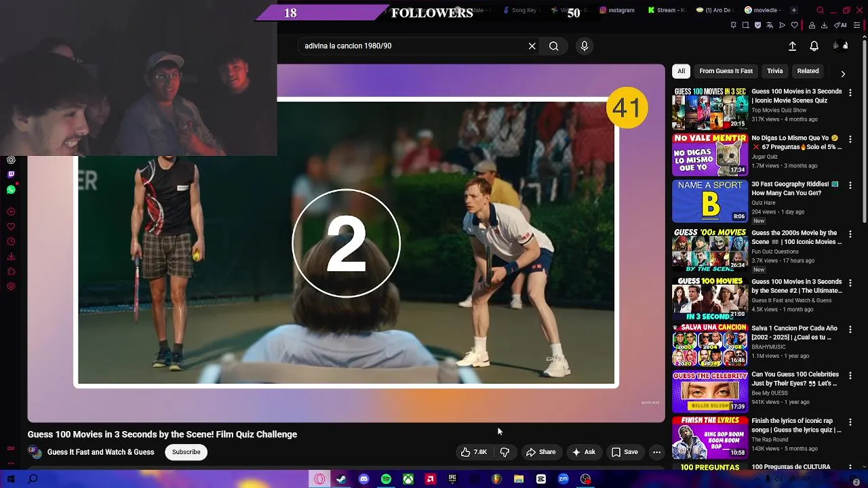This screenshot has height=488, width=868.
Task: Like the video with 7.8K likes
Action: 474,452
